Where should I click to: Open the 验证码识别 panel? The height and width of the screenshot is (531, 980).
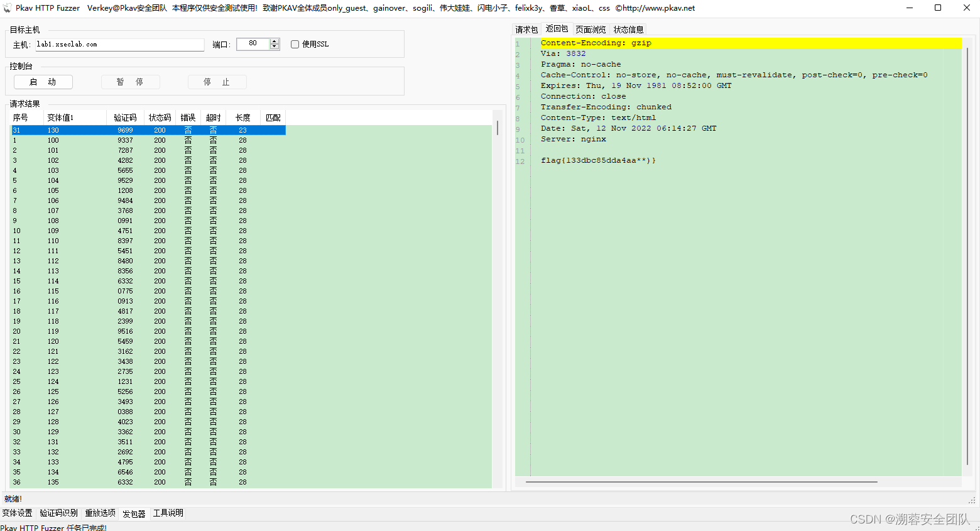click(59, 513)
